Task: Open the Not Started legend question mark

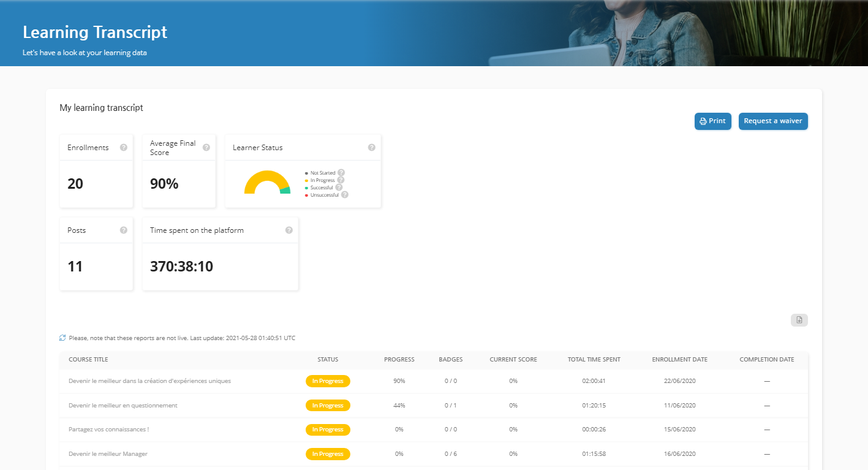Action: (x=342, y=173)
